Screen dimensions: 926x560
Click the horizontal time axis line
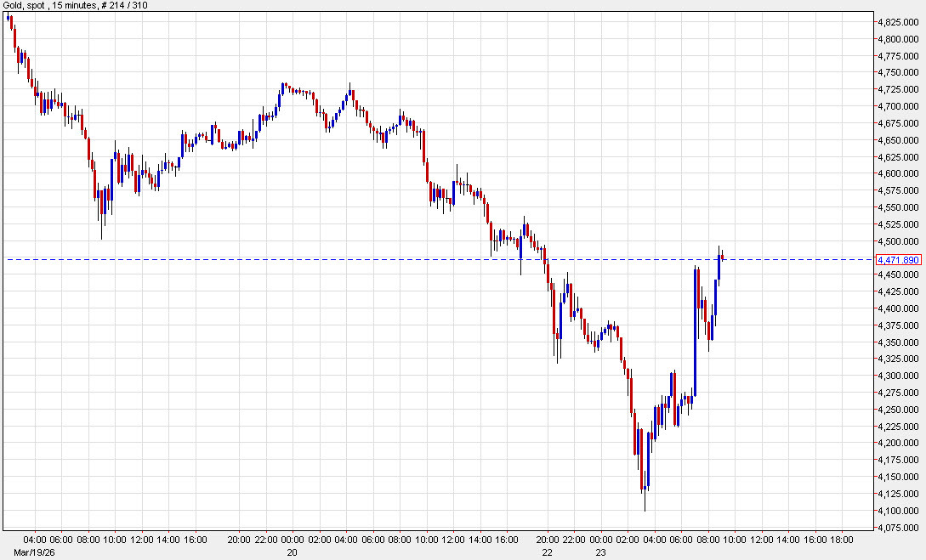(x=425, y=529)
